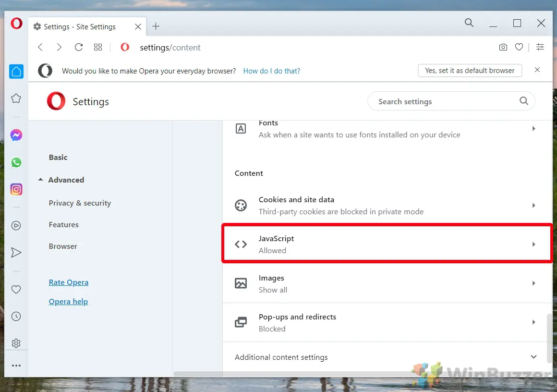
Task: Open Bookmarks using the star icon
Action: [x=16, y=98]
